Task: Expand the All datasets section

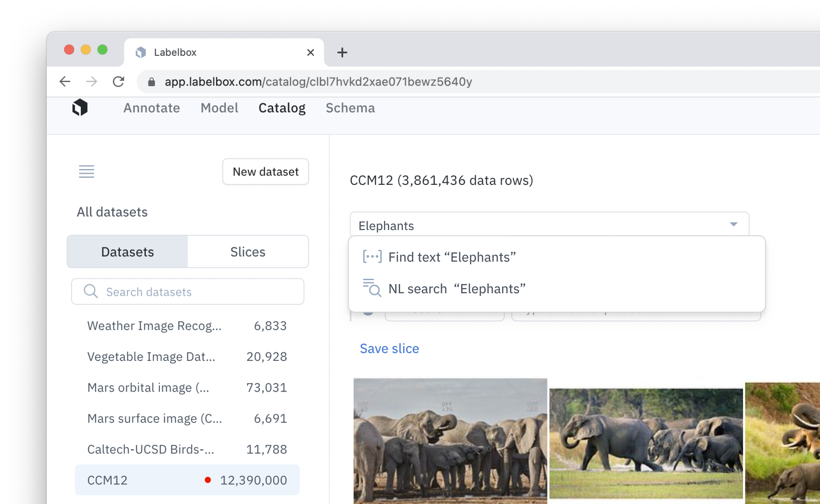Action: 112,212
